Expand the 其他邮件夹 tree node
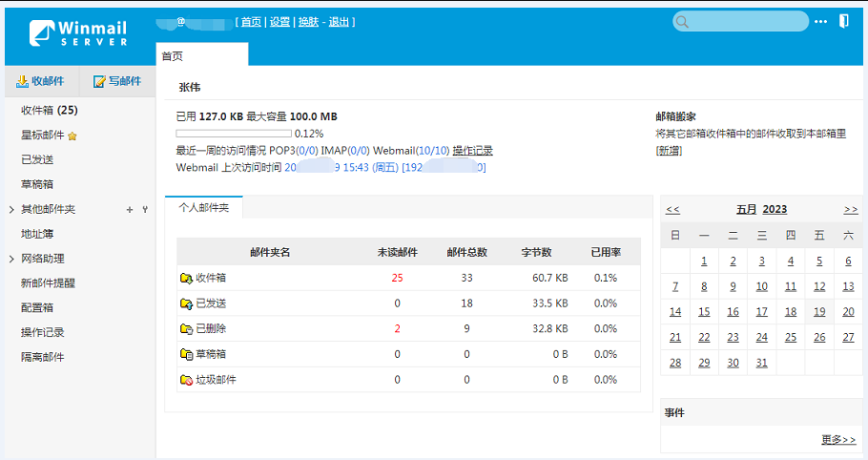 pos(11,209)
